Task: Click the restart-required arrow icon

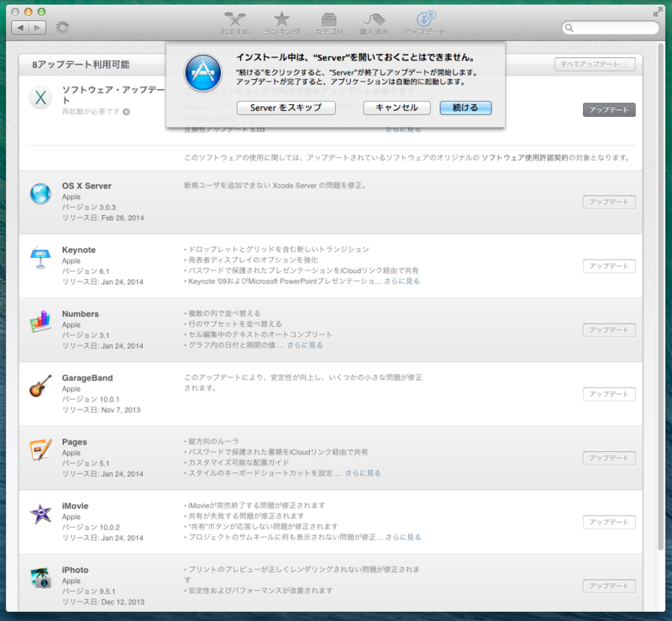Action: (126, 112)
